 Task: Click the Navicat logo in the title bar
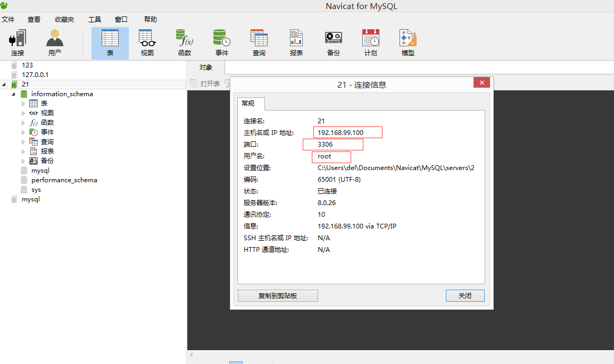click(x=4, y=5)
